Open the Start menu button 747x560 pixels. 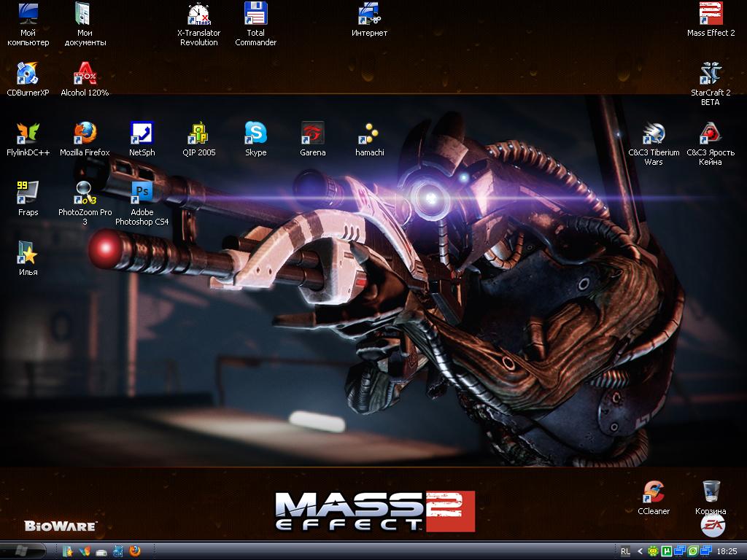click(23, 551)
